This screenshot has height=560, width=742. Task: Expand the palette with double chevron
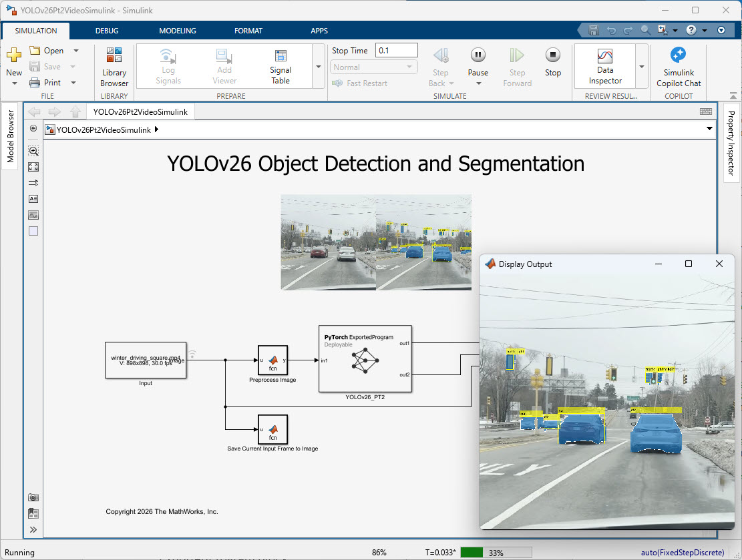point(33,529)
